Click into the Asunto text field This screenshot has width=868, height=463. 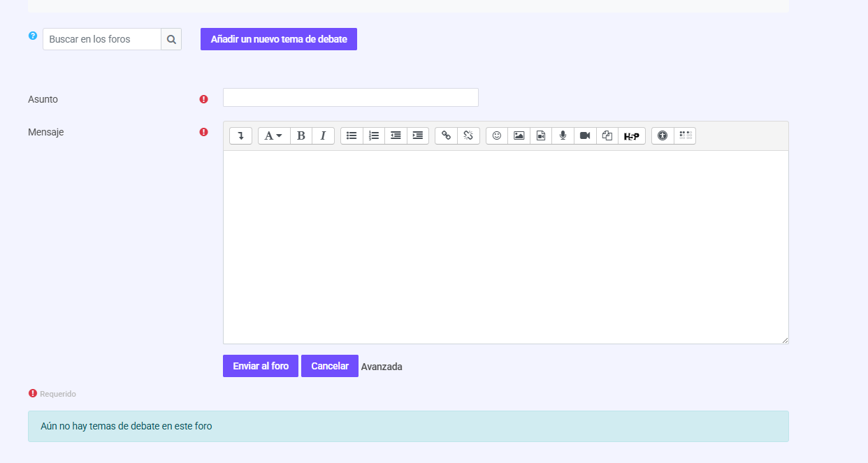tap(351, 98)
